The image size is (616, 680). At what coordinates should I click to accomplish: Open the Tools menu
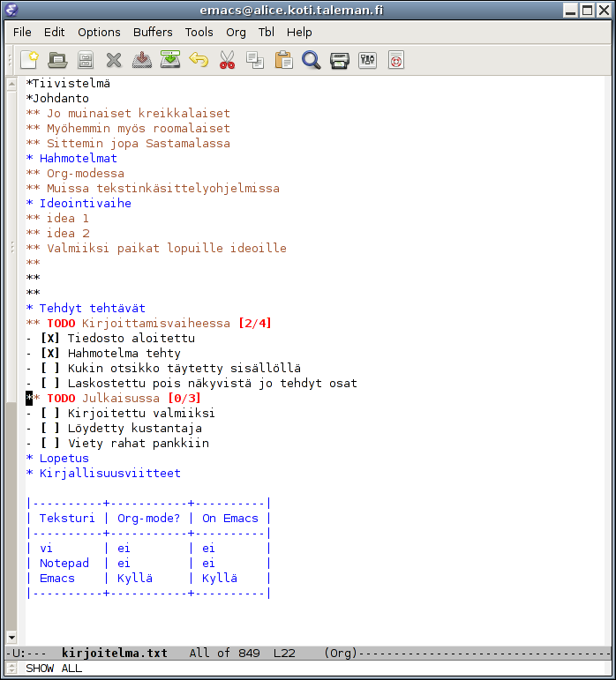[x=199, y=32]
